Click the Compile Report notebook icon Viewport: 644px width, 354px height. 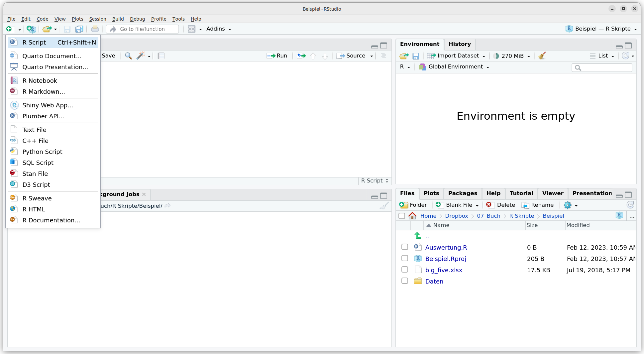click(161, 56)
